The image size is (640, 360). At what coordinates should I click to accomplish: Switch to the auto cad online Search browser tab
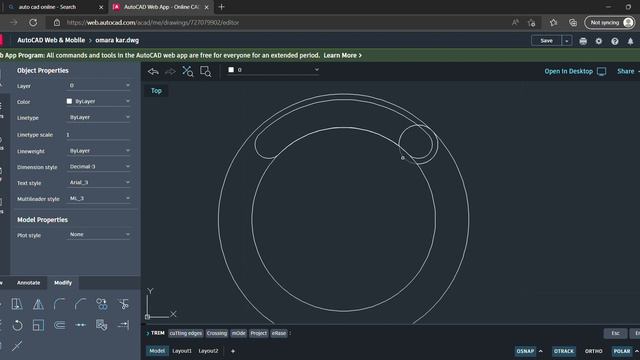pyautogui.click(x=55, y=7)
